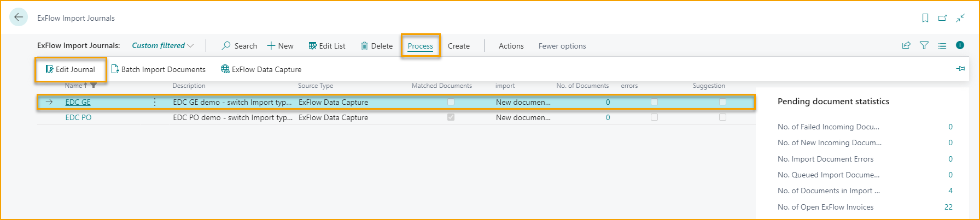Viewport: 980px width, 220px height.
Task: Open the EDC PO journal link
Action: 78,117
